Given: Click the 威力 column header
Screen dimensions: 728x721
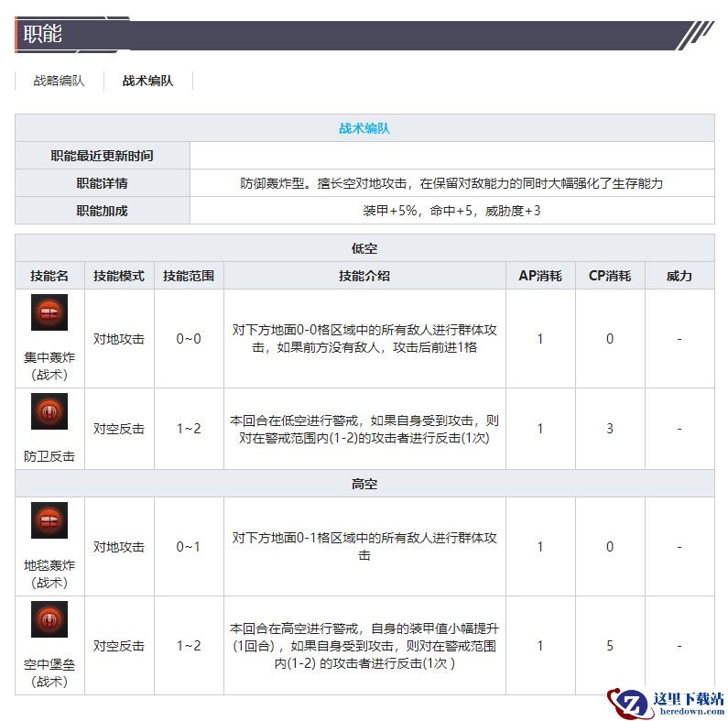Looking at the screenshot, I should pos(679,276).
